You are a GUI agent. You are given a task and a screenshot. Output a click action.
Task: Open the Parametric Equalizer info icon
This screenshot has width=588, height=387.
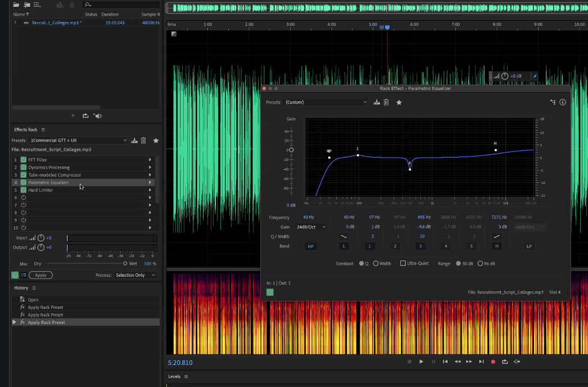[x=563, y=102]
